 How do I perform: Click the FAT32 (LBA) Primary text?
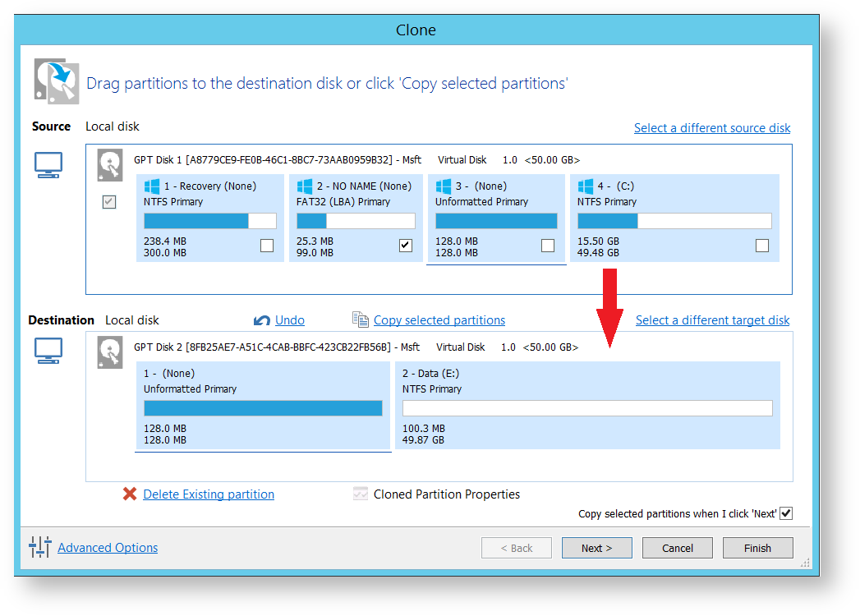tap(343, 202)
